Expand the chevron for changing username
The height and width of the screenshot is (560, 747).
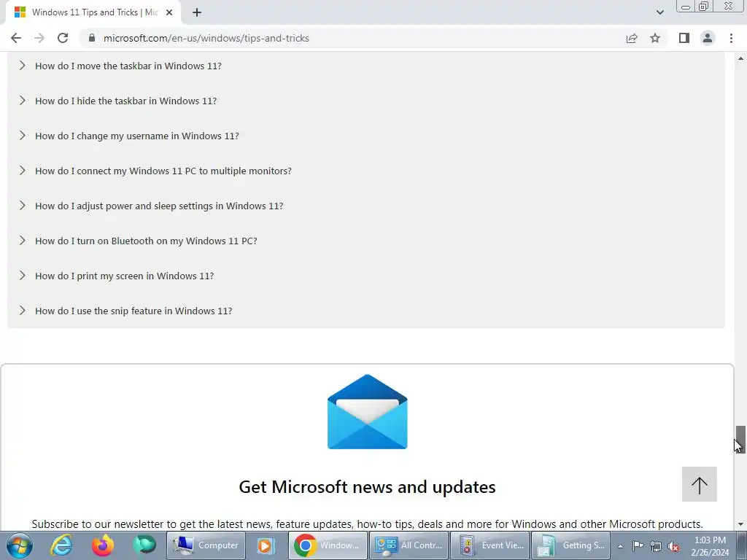click(23, 136)
